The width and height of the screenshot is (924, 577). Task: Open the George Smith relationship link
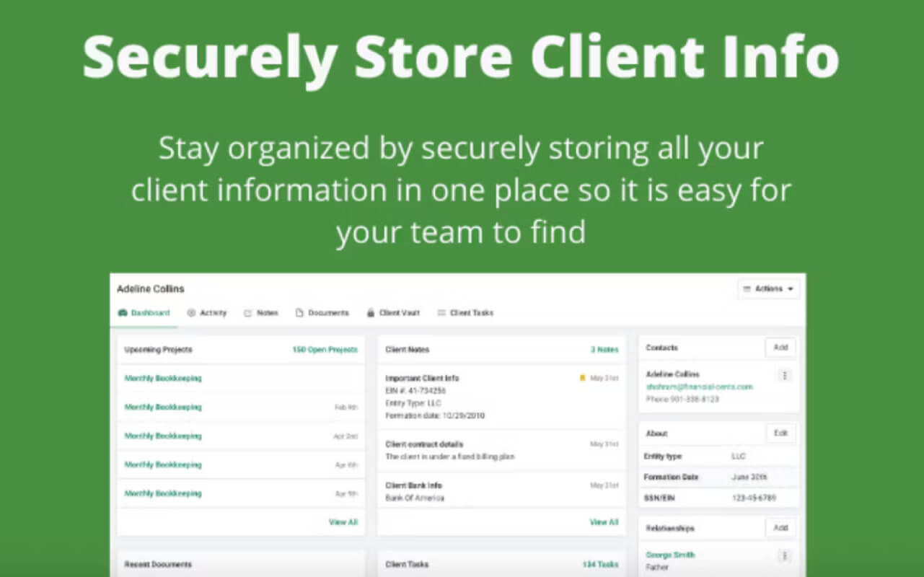[x=671, y=555]
